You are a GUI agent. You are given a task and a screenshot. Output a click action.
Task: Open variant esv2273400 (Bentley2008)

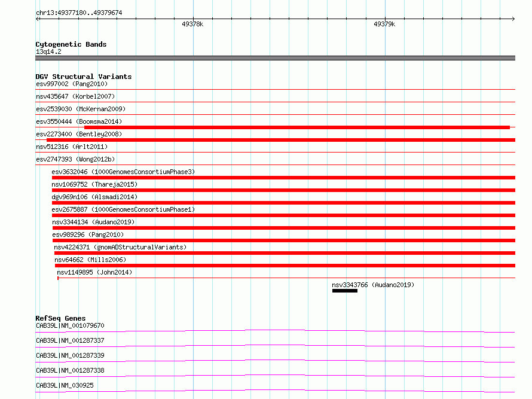[x=79, y=134]
